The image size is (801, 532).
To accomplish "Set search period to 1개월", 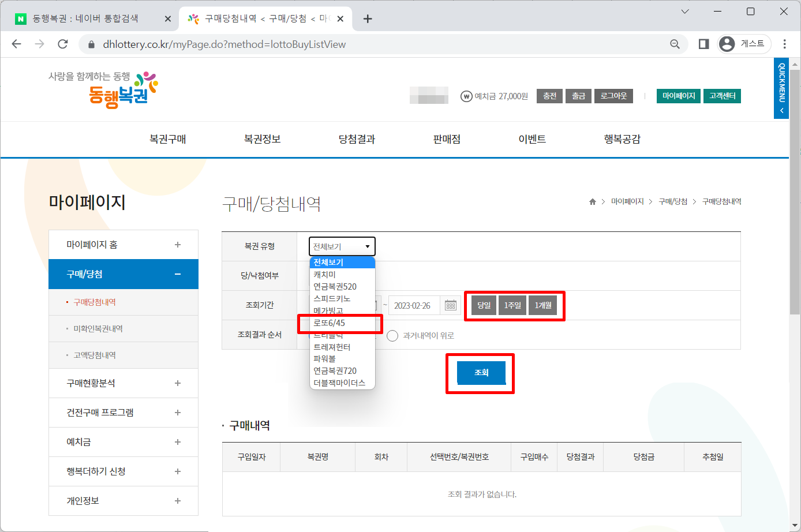I will pos(543,305).
